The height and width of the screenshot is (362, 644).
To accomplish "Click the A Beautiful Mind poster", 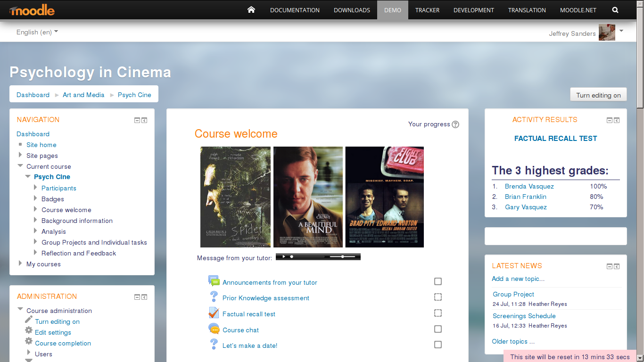I will coord(308,197).
